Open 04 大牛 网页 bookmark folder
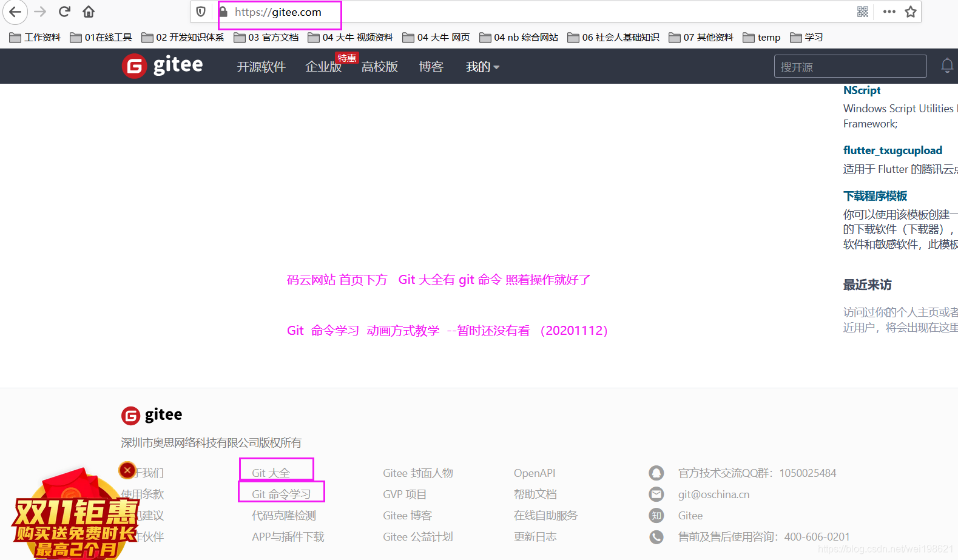 tap(436, 38)
